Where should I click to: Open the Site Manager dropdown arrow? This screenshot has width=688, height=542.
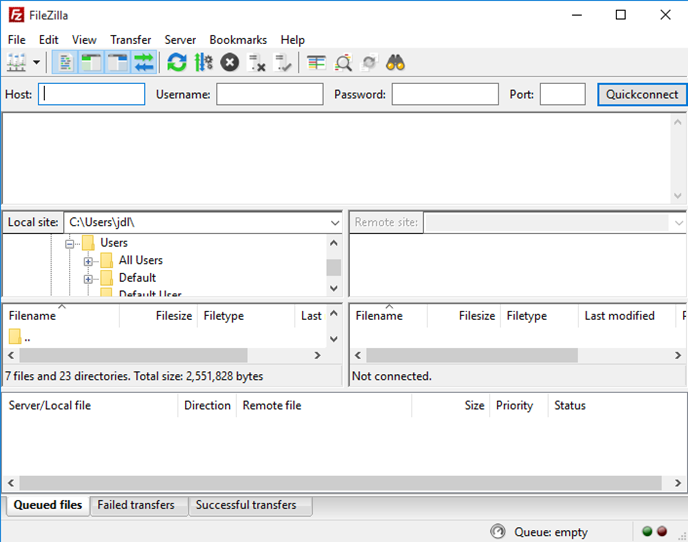[37, 62]
